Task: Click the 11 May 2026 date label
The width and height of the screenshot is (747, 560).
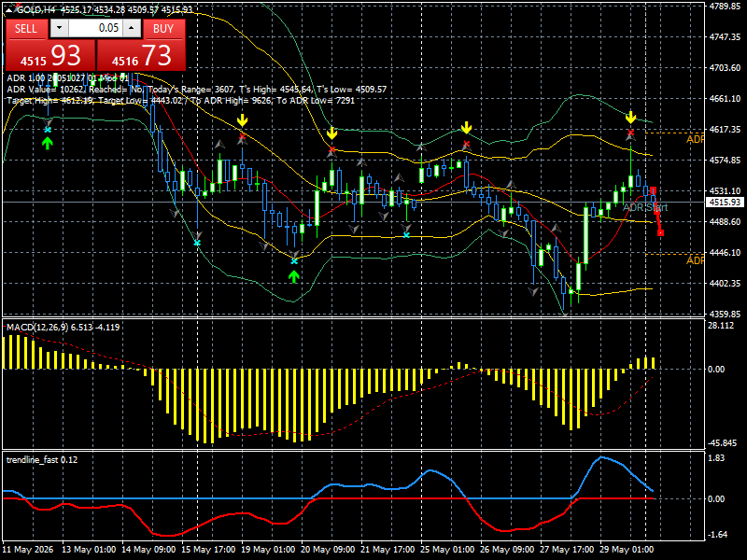Action: click(28, 549)
